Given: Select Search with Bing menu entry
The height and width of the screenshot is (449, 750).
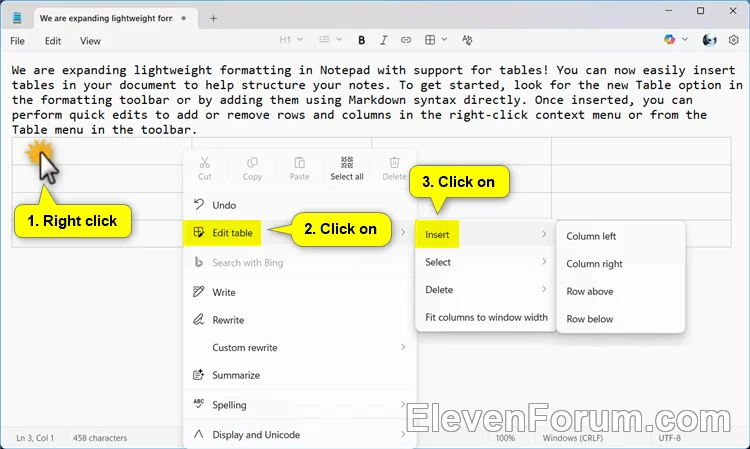Looking at the screenshot, I should point(300,263).
